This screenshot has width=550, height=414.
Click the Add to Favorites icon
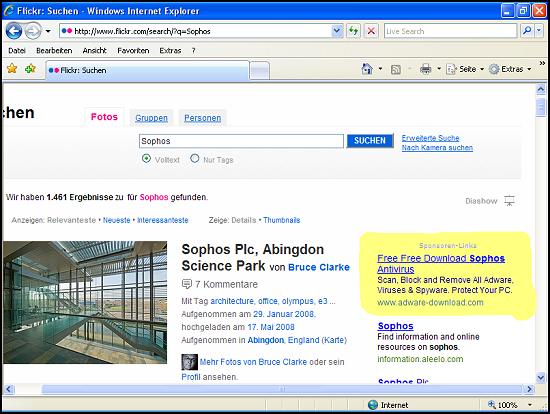(31, 68)
